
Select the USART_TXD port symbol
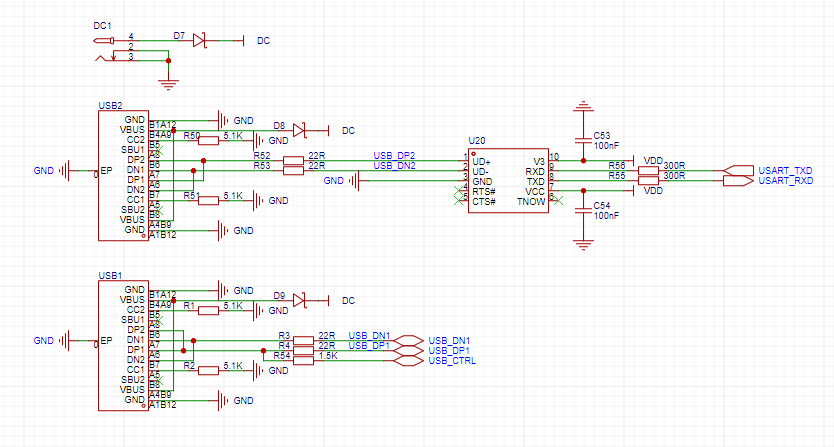click(739, 170)
